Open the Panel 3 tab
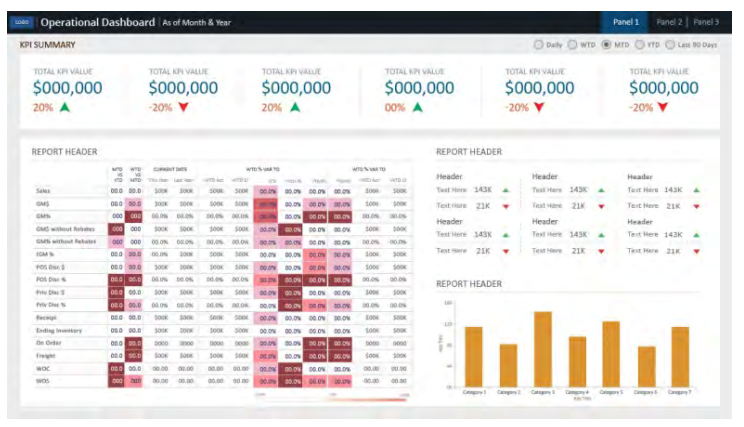The image size is (744, 427). click(706, 21)
